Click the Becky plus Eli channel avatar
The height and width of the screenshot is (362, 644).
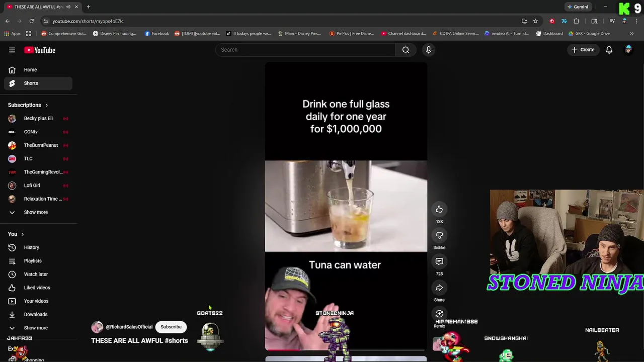(x=12, y=119)
